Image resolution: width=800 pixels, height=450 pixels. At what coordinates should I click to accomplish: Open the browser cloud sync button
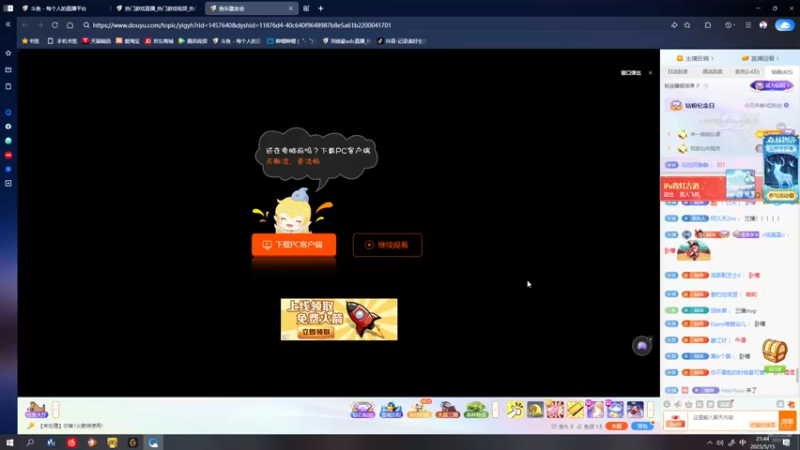pyautogui.click(x=785, y=25)
